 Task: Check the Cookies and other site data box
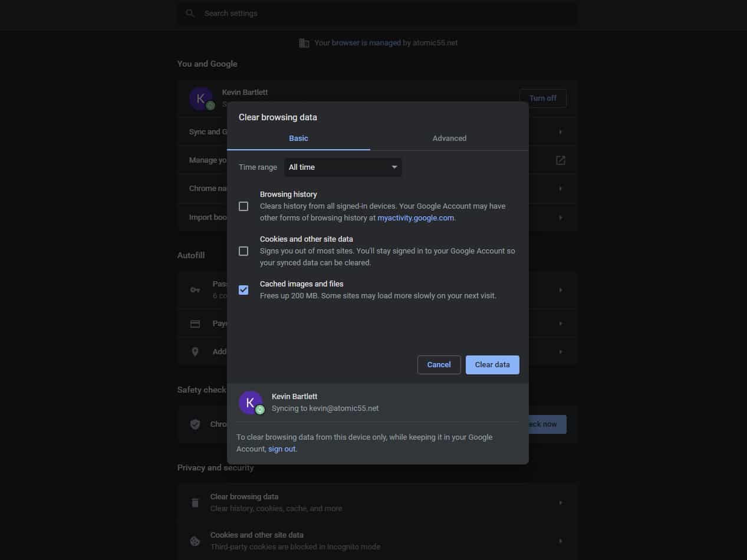point(243,251)
